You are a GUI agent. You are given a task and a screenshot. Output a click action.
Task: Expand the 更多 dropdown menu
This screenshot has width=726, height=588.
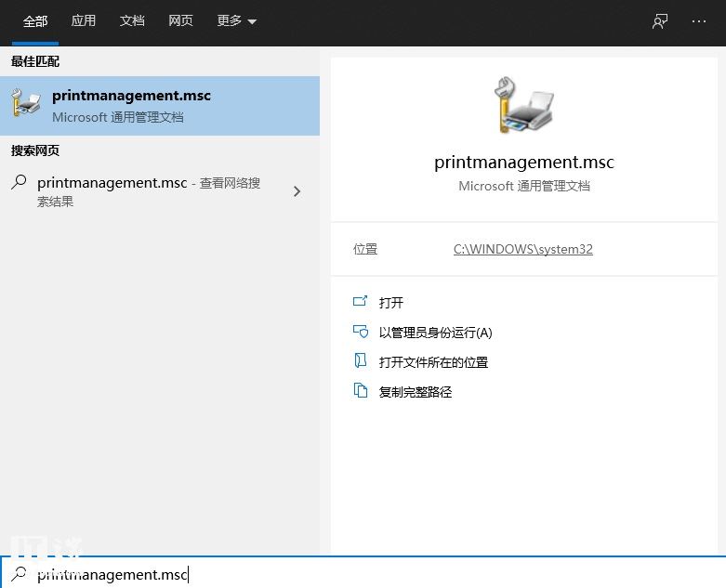tap(237, 20)
